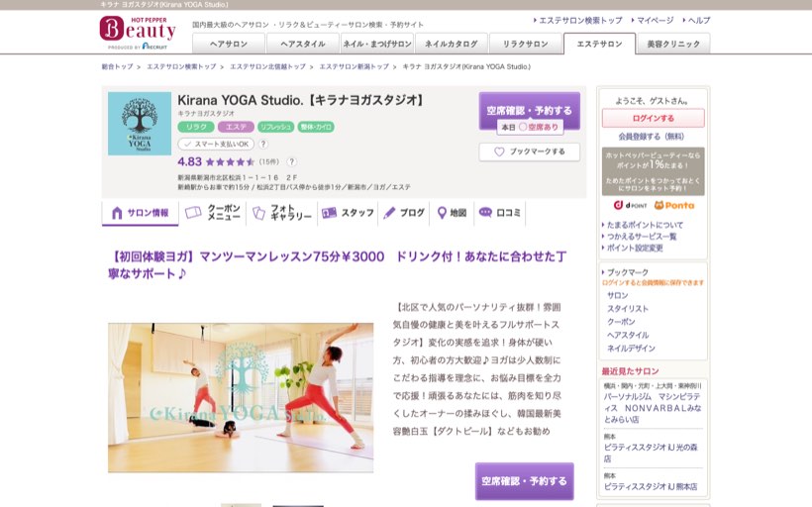Click スマート支払いOK badge
812x507 pixels.
(x=217, y=144)
